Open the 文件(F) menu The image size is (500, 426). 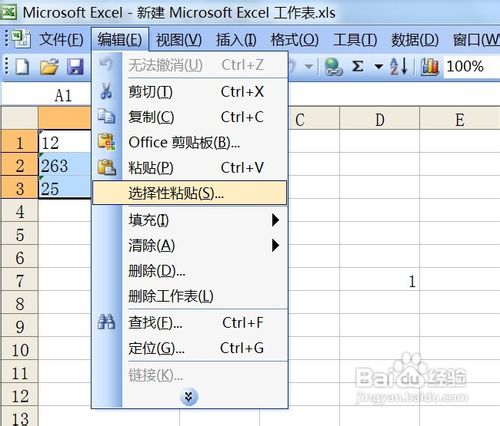click(x=61, y=40)
